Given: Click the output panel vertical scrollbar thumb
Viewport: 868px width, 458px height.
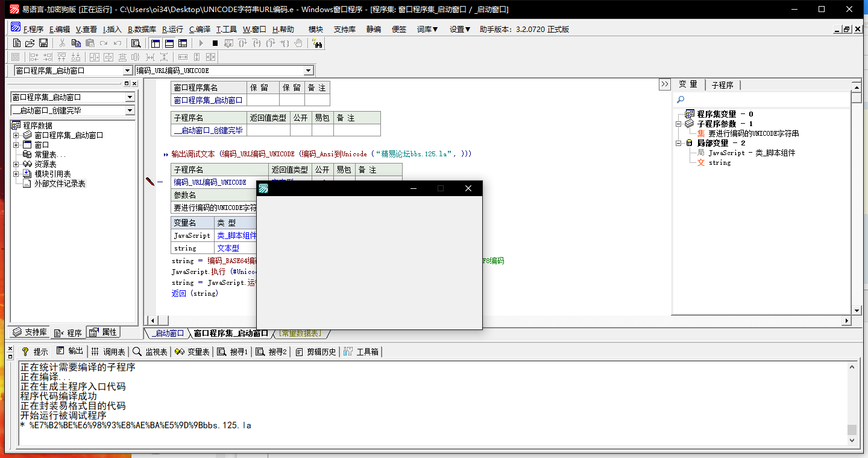Looking at the screenshot, I should 852,429.
